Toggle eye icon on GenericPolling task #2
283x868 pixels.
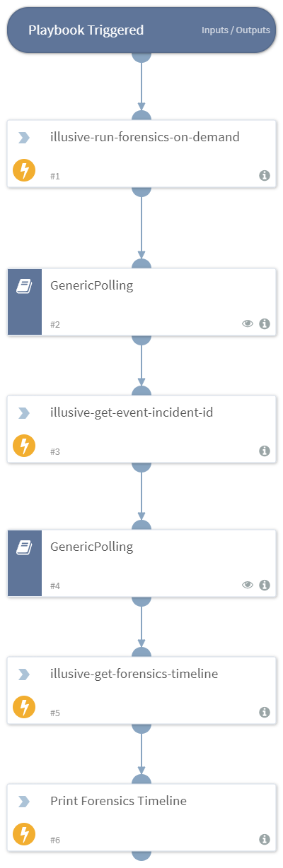click(248, 324)
